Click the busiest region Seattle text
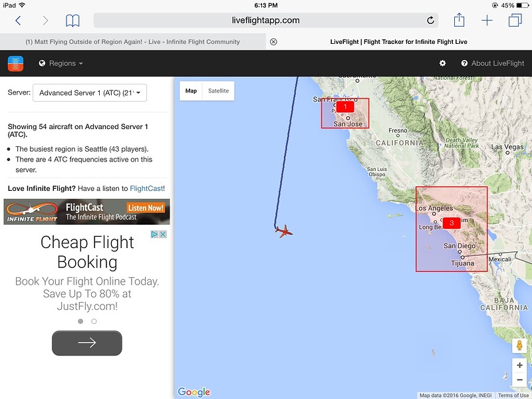This screenshot has width=532, height=399. tap(82, 149)
